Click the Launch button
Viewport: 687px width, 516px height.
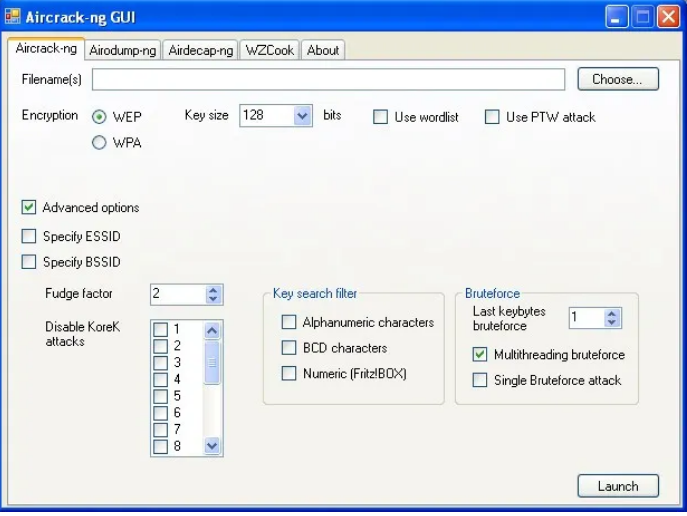[x=618, y=486]
